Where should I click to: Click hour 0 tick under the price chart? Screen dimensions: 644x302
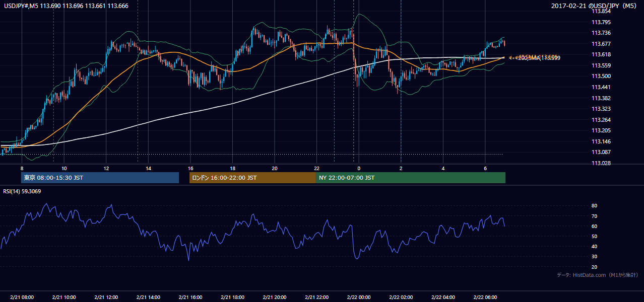pyautogui.click(x=359, y=168)
